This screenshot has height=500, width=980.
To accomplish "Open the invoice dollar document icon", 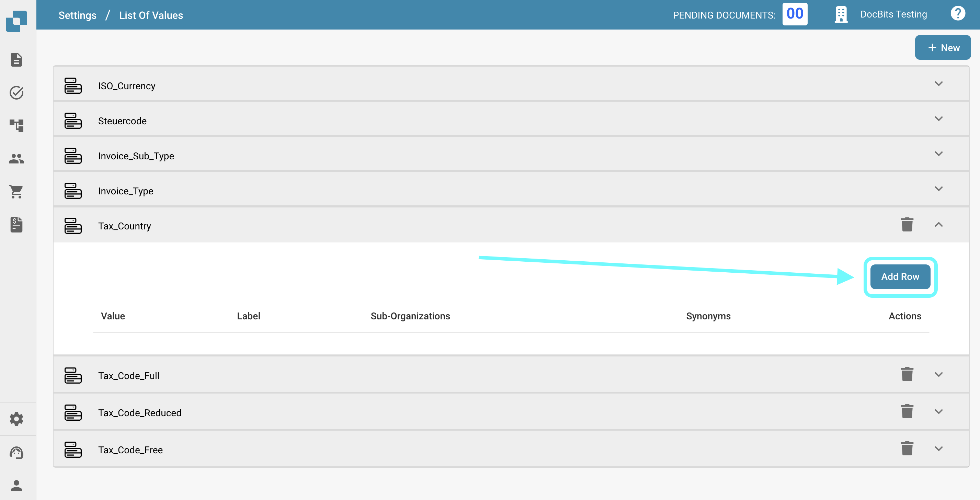I will 16,224.
